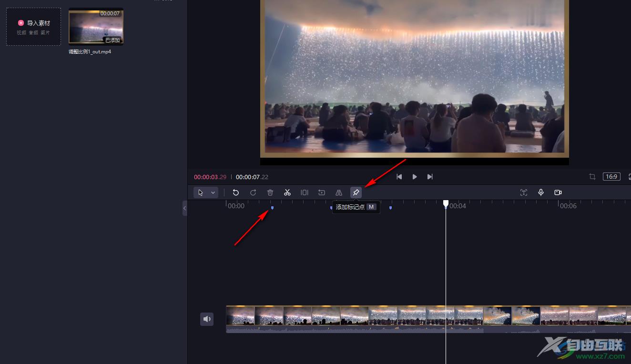The image size is (631, 364).
Task: Play the video preview
Action: click(x=415, y=177)
